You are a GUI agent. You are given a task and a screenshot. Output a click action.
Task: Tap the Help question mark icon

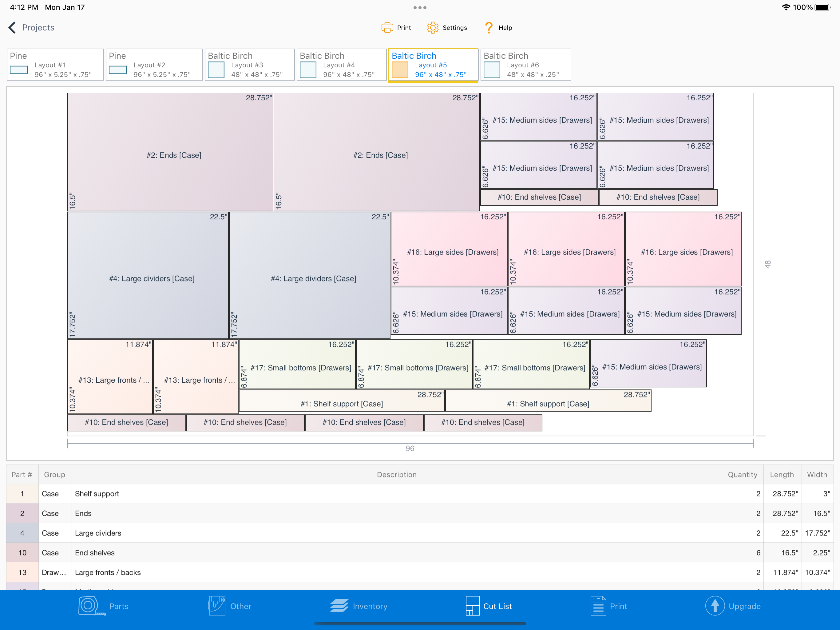pos(488,27)
